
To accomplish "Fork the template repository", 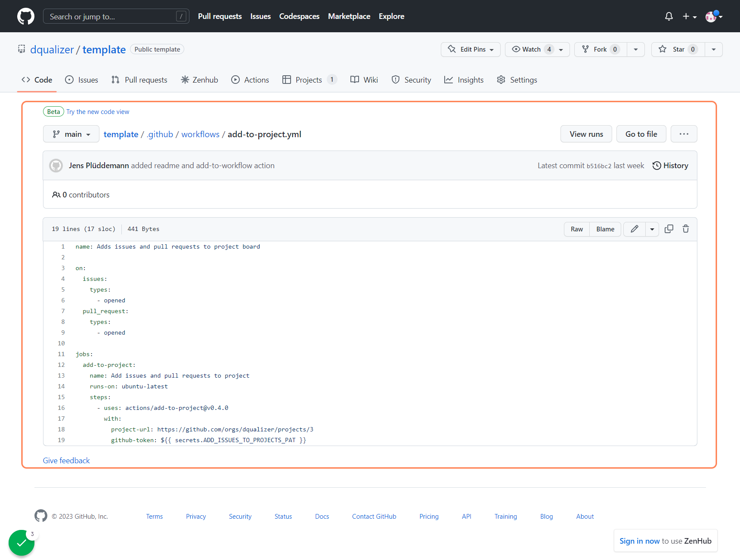I will pyautogui.click(x=601, y=49).
